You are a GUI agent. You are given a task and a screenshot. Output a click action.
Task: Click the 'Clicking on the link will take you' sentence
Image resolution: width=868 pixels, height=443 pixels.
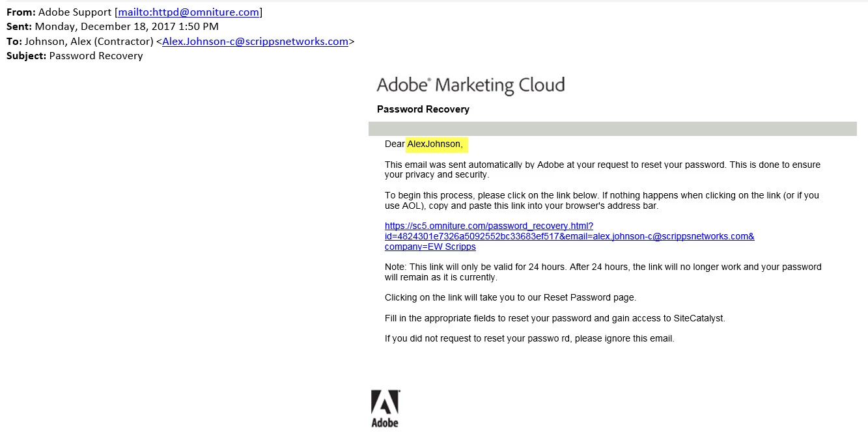click(511, 297)
